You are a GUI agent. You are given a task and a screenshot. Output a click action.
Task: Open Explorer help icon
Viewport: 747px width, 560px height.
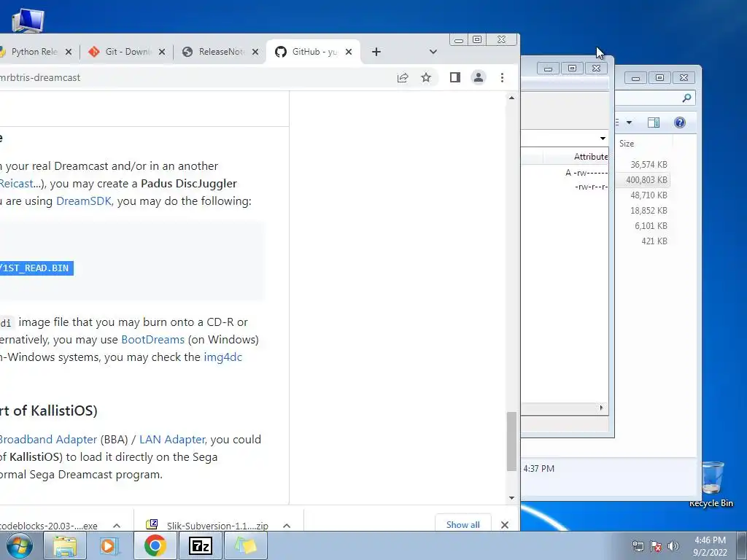[680, 122]
